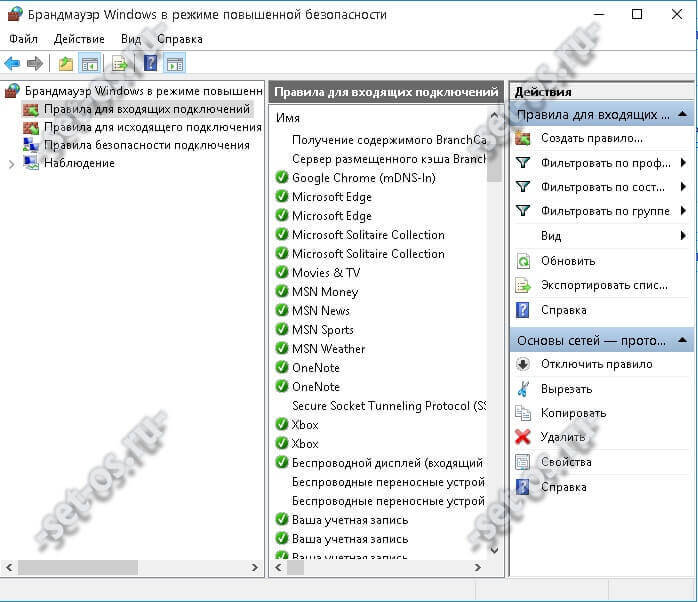Select Правила для входящих подключений tree item
This screenshot has width=698, height=602.
click(147, 109)
